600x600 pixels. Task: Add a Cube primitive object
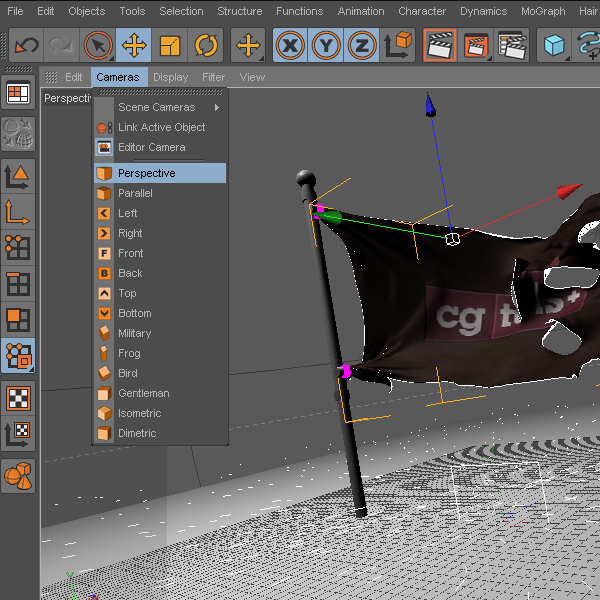tap(554, 45)
